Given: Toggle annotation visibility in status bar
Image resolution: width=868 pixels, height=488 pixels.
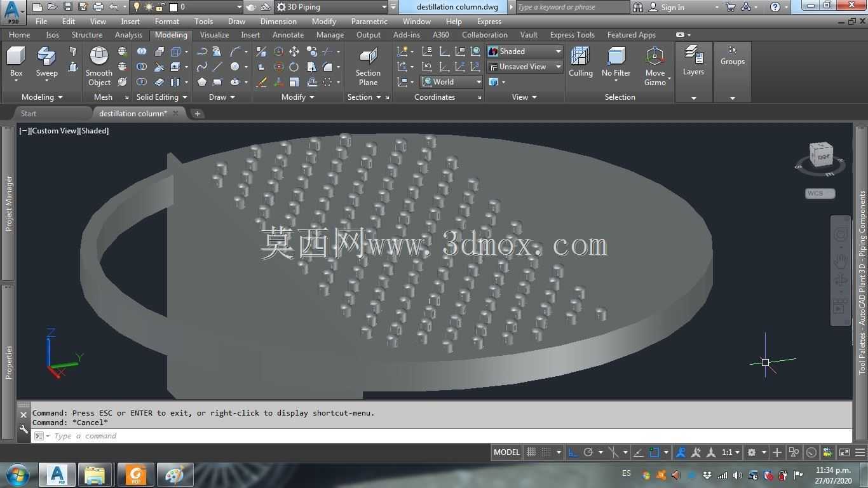Looking at the screenshot, I should [x=681, y=452].
